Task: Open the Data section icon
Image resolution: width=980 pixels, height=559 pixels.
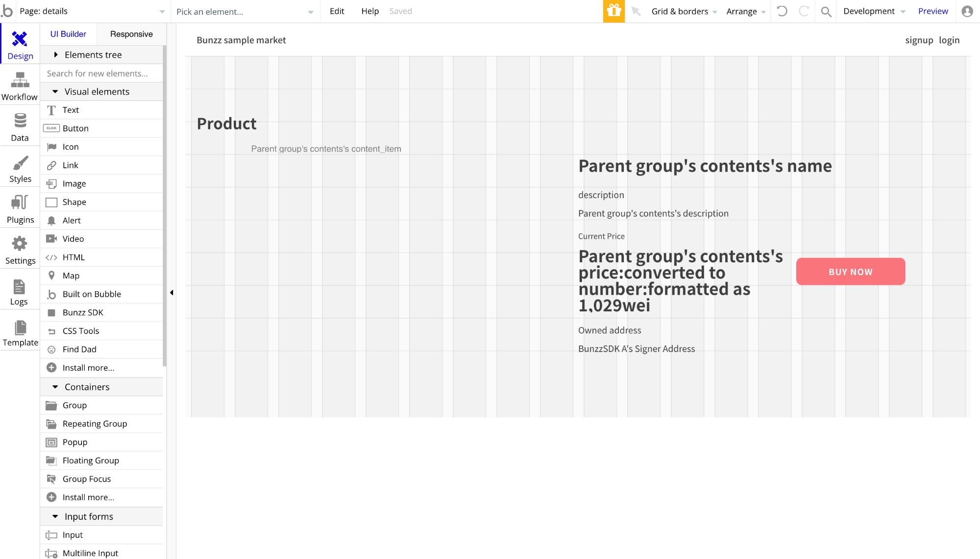Action: (x=20, y=120)
